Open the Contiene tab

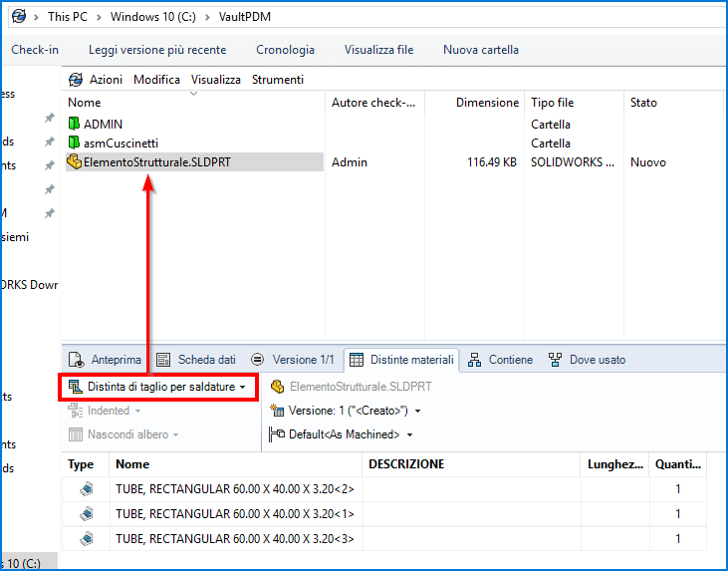(x=500, y=360)
